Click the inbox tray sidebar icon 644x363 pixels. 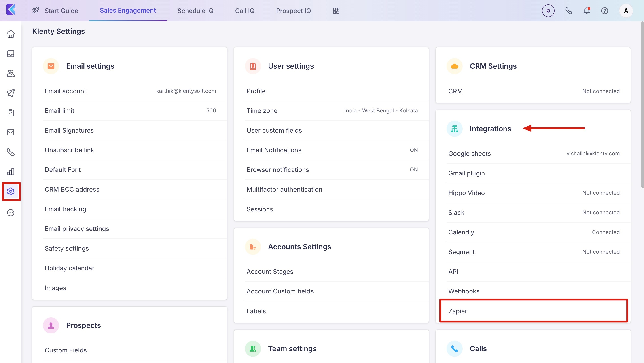point(11,54)
